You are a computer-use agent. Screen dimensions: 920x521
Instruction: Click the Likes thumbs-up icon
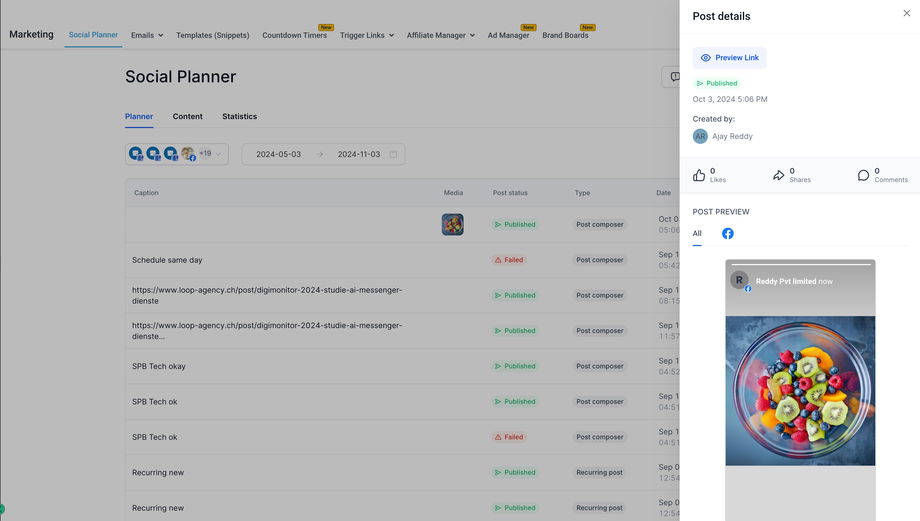(699, 175)
